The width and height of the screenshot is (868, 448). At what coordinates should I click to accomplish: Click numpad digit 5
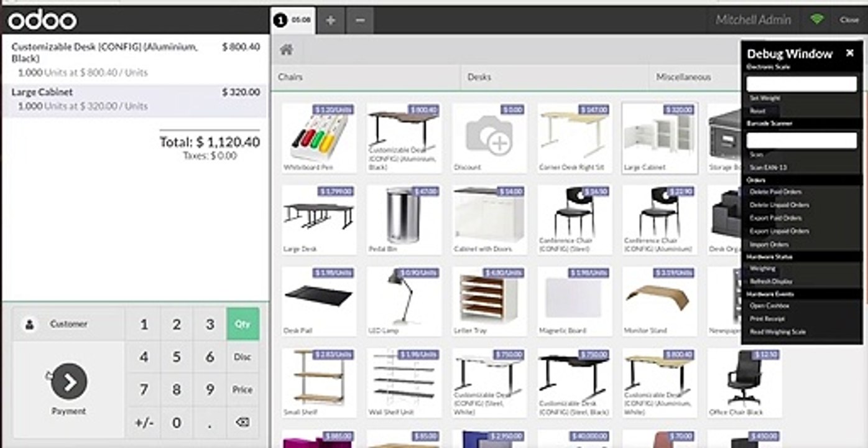177,357
